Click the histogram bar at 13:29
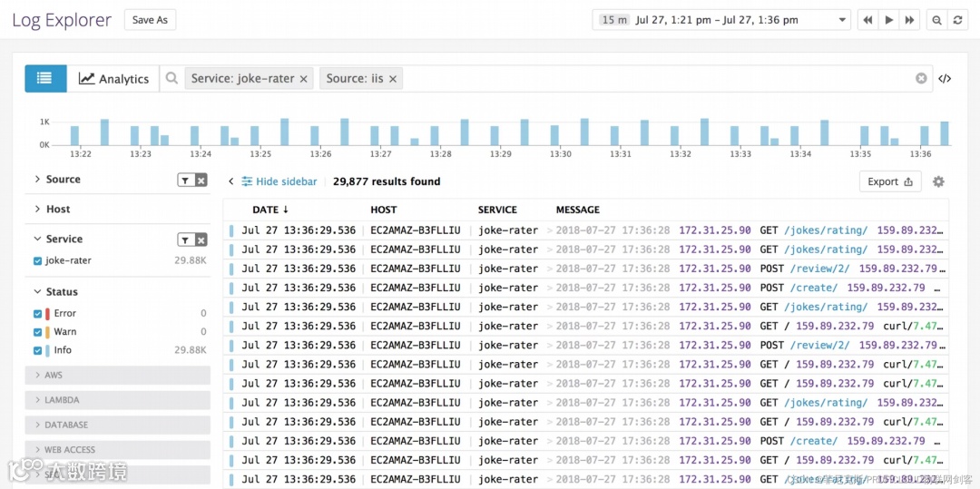This screenshot has height=489, width=980. [495, 135]
